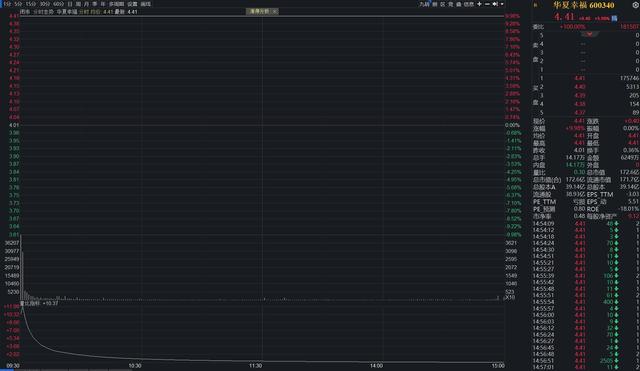Open the 九转 indicator button

[424, 4]
